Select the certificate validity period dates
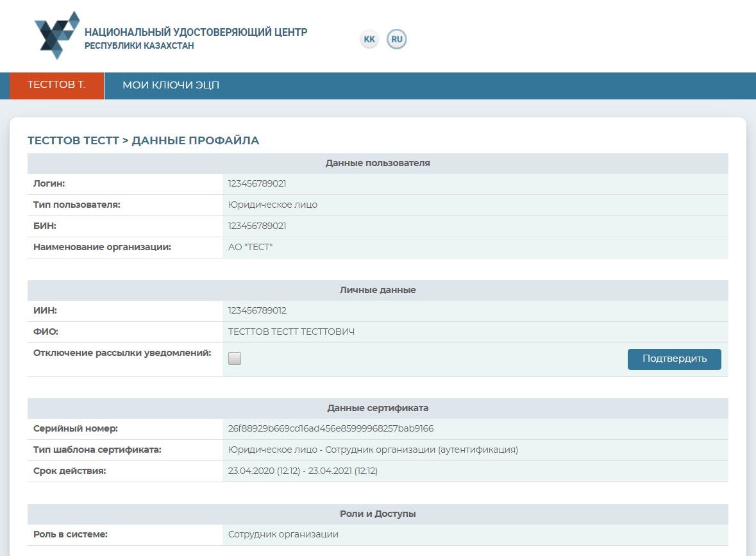The image size is (756, 556). pyautogui.click(x=303, y=471)
